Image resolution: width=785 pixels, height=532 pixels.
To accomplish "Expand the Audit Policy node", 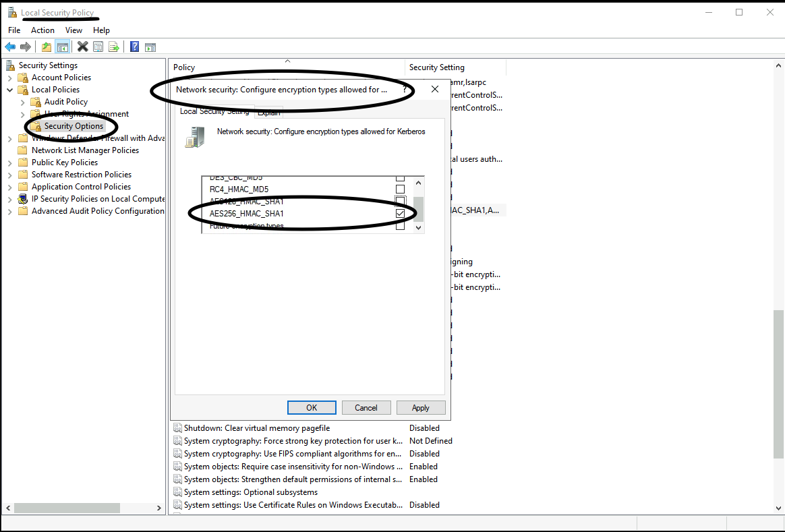I will [21, 101].
